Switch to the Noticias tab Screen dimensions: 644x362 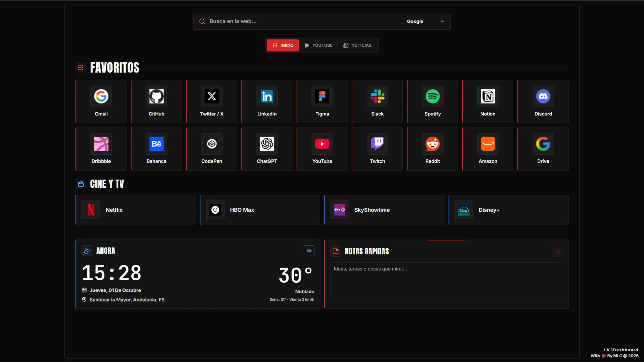(x=357, y=45)
